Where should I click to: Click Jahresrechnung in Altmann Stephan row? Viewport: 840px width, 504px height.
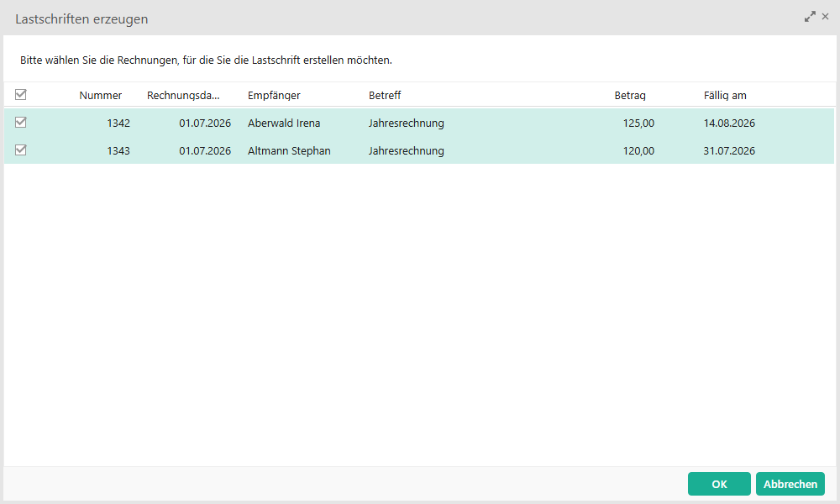pyautogui.click(x=406, y=151)
